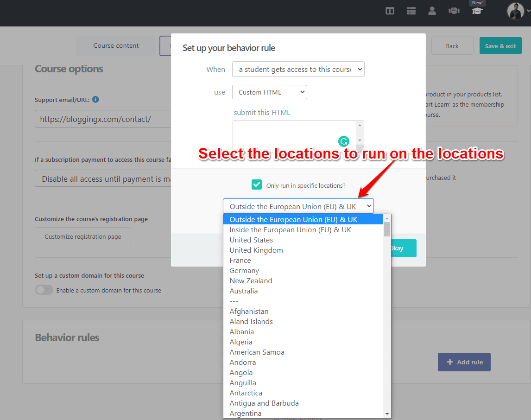Open the Disable all access until payment dropdown
531x420 pixels.
click(103, 178)
